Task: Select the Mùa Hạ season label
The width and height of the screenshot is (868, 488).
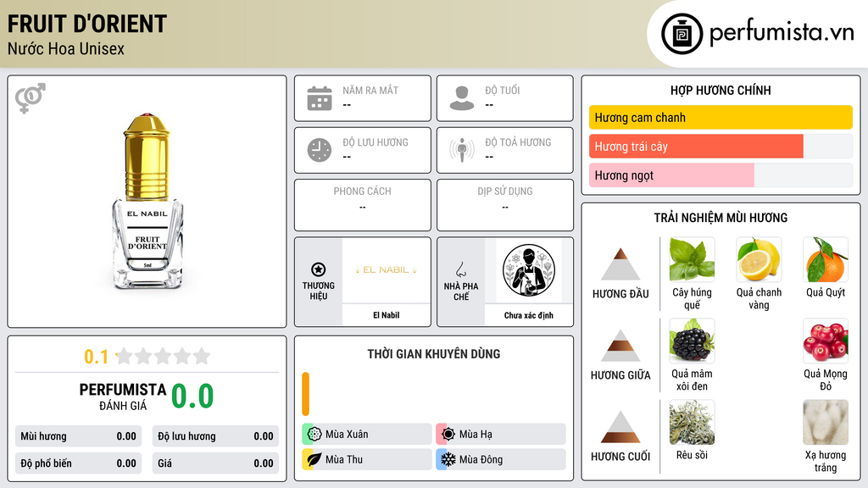Action: point(476,435)
